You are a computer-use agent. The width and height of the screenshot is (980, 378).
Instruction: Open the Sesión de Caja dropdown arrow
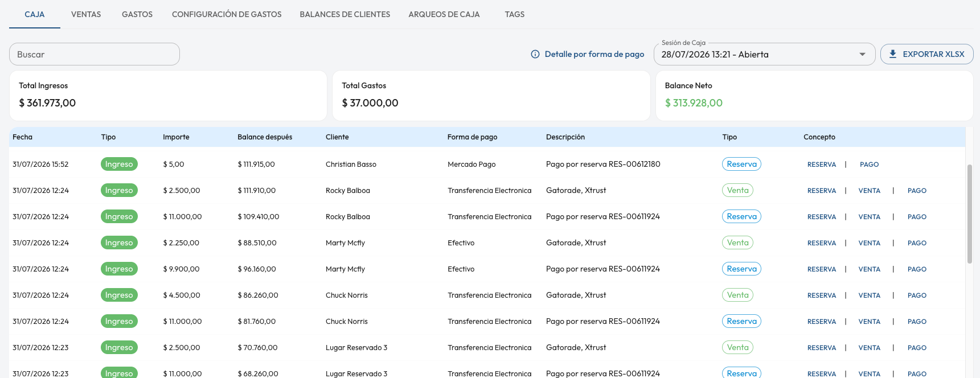(x=862, y=54)
